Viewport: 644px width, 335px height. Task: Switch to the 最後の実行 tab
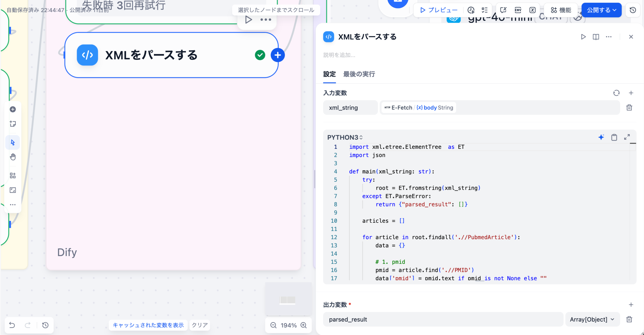[359, 74]
